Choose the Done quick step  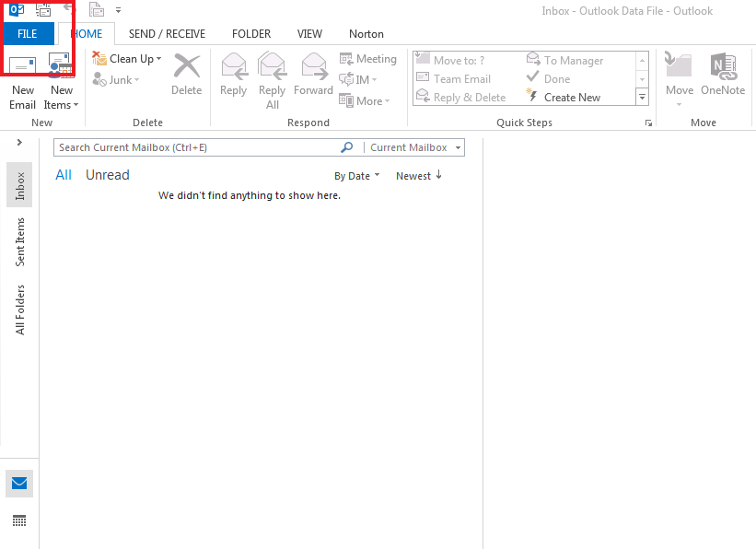pos(549,78)
